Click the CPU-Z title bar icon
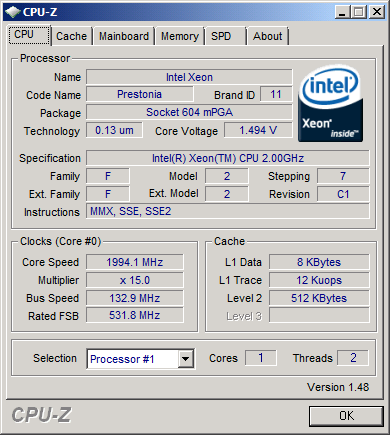This screenshot has width=390, height=435. pyautogui.click(x=13, y=12)
